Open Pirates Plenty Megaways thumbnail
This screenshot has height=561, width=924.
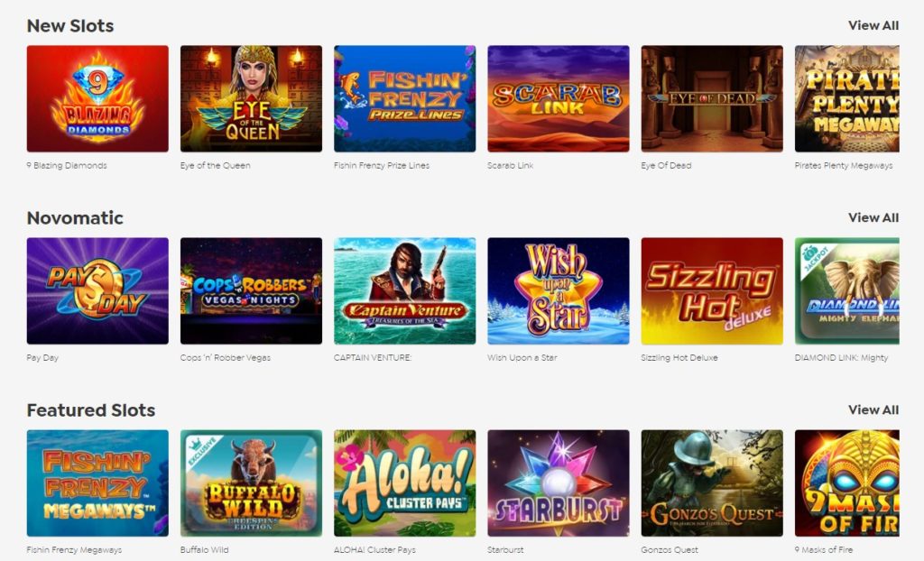click(846, 98)
